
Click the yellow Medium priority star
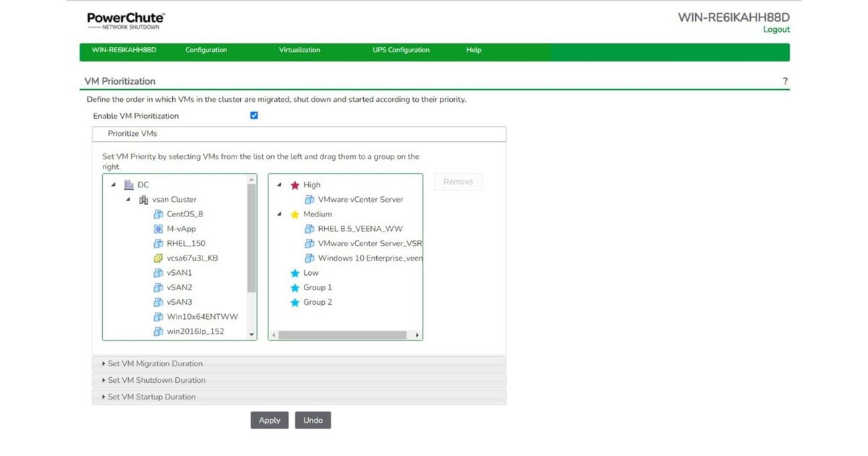[x=294, y=214]
